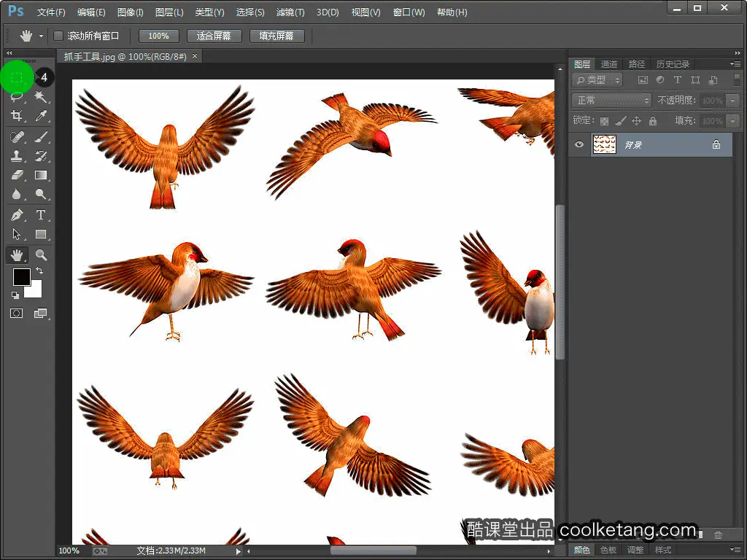
Task: Open status bar info arrow menu
Action: 239,551
